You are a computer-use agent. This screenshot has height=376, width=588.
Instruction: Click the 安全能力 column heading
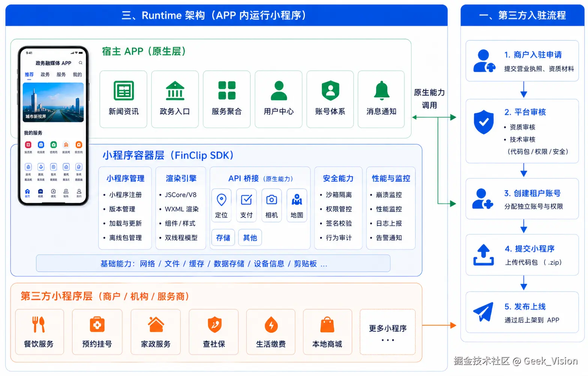coord(338,178)
